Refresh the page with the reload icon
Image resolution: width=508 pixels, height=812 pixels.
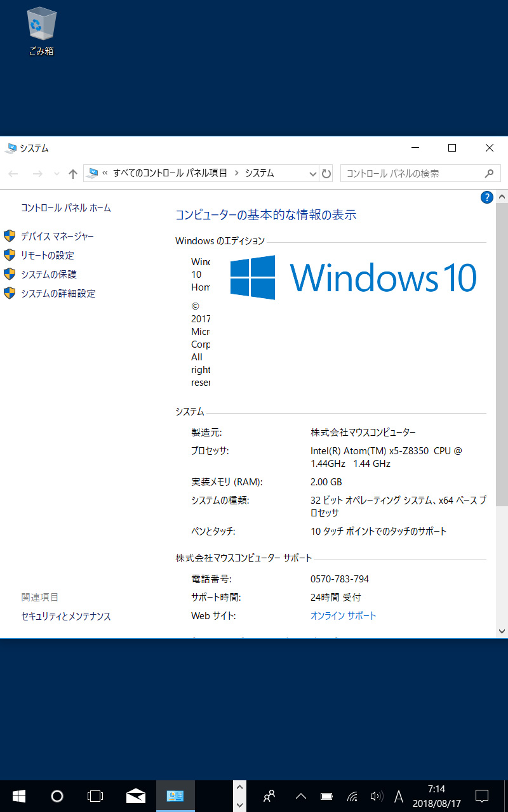coord(326,173)
